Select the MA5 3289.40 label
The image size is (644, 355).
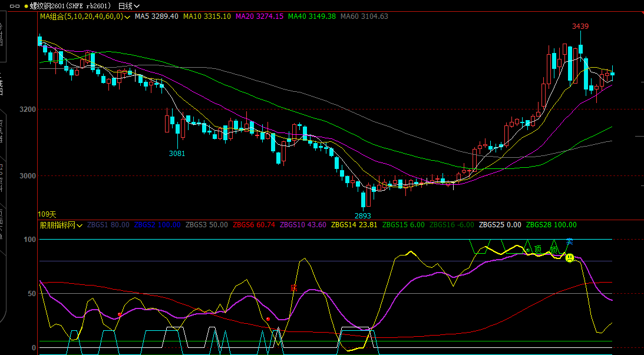157,16
